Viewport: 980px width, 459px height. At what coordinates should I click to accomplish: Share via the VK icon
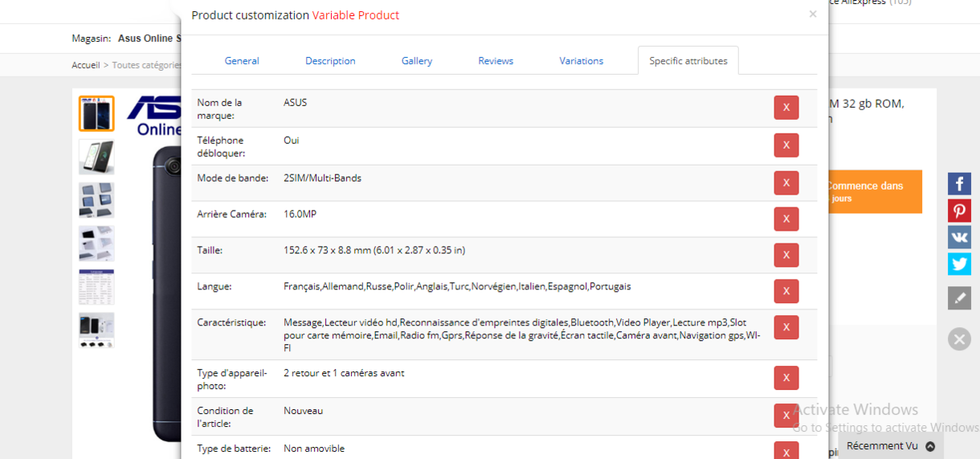959,237
